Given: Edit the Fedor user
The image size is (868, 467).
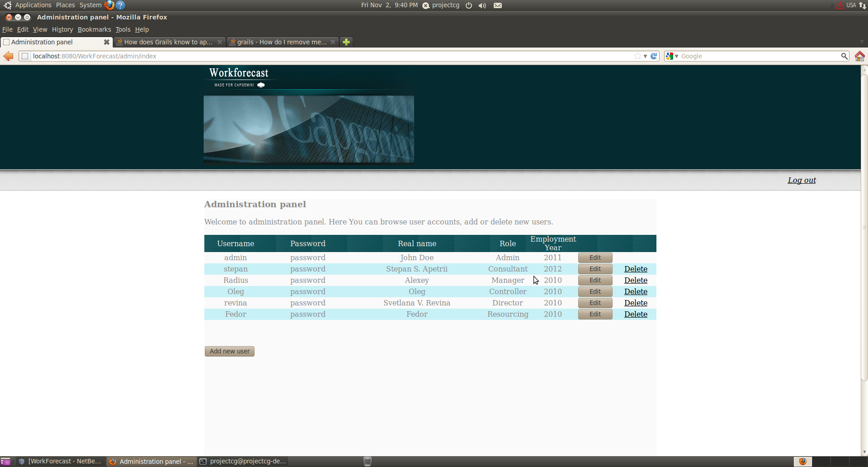Looking at the screenshot, I should click(x=595, y=314).
